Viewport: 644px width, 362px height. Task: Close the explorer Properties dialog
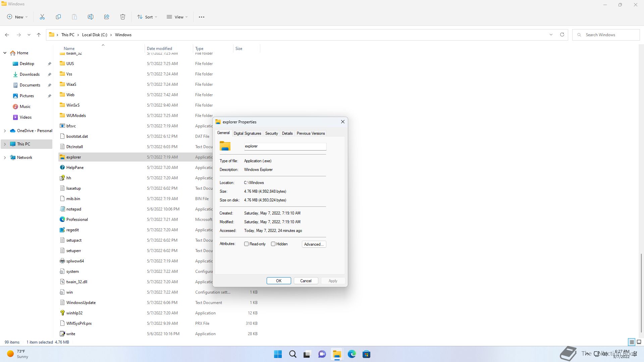[x=342, y=122]
